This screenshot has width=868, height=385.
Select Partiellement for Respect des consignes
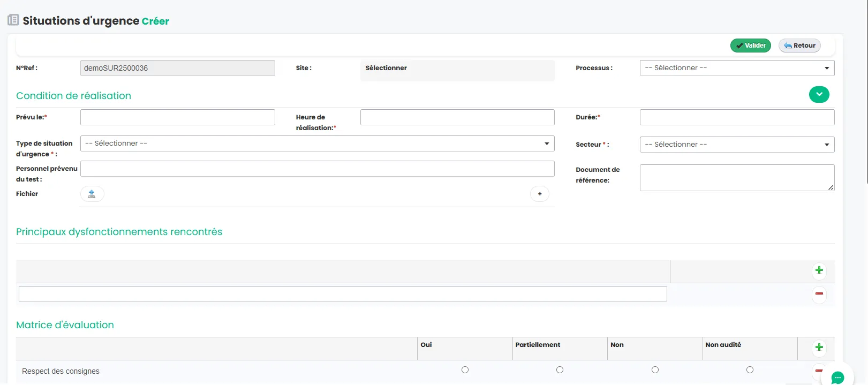(x=560, y=370)
